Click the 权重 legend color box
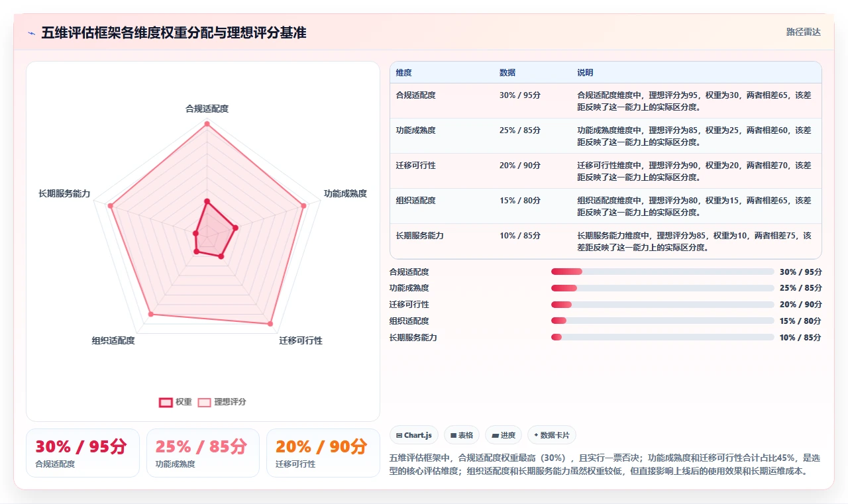848x504 pixels. point(166,402)
